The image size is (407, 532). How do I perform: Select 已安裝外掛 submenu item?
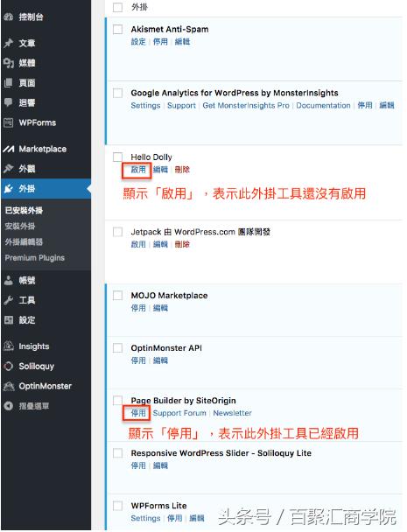pyautogui.click(x=24, y=210)
